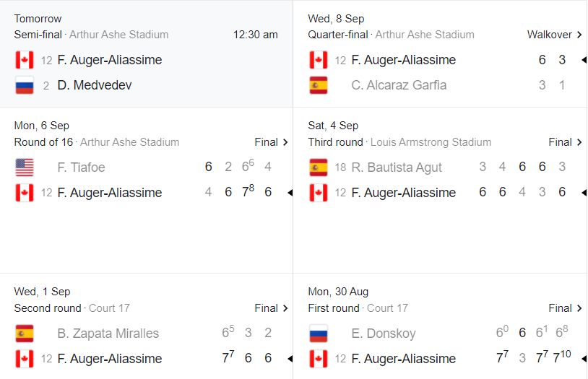Click Canada flag in quarter-final match

coord(319,60)
